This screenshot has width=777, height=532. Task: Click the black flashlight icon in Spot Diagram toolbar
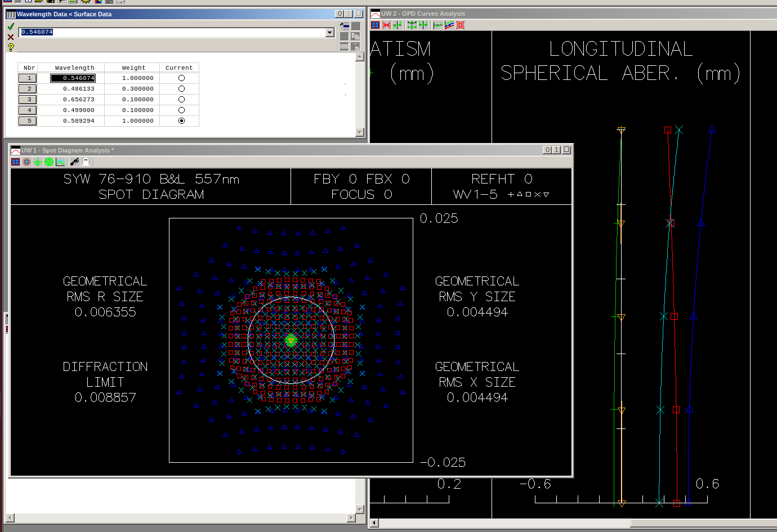click(74, 162)
